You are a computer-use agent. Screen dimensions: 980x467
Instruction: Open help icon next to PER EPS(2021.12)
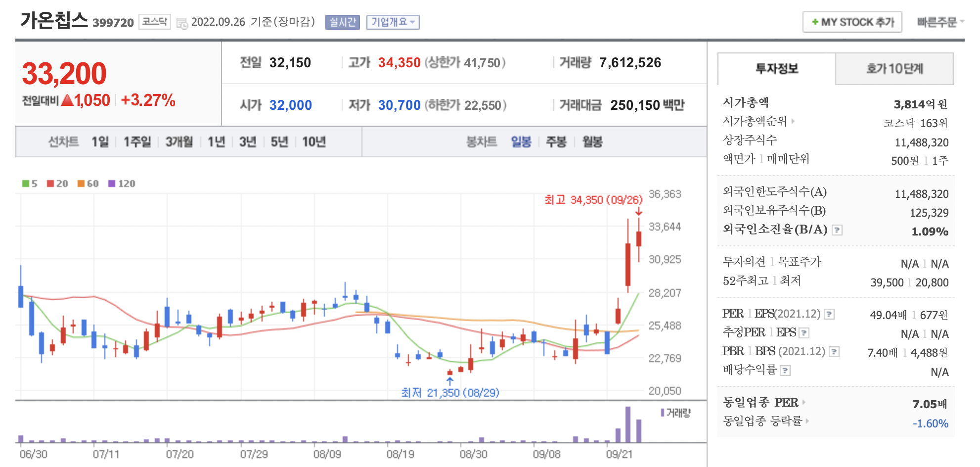[x=829, y=314]
